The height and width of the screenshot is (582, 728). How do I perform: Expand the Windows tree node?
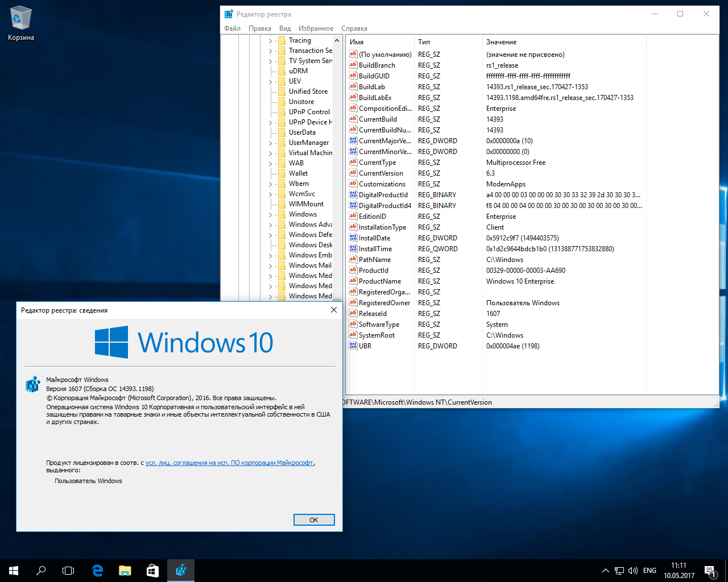click(x=271, y=215)
